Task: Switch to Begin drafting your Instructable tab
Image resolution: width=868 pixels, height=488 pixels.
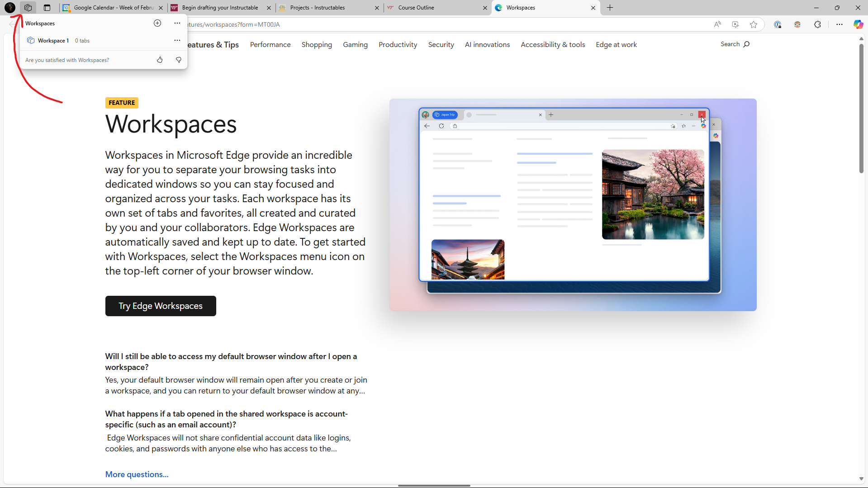Action: coord(220,8)
